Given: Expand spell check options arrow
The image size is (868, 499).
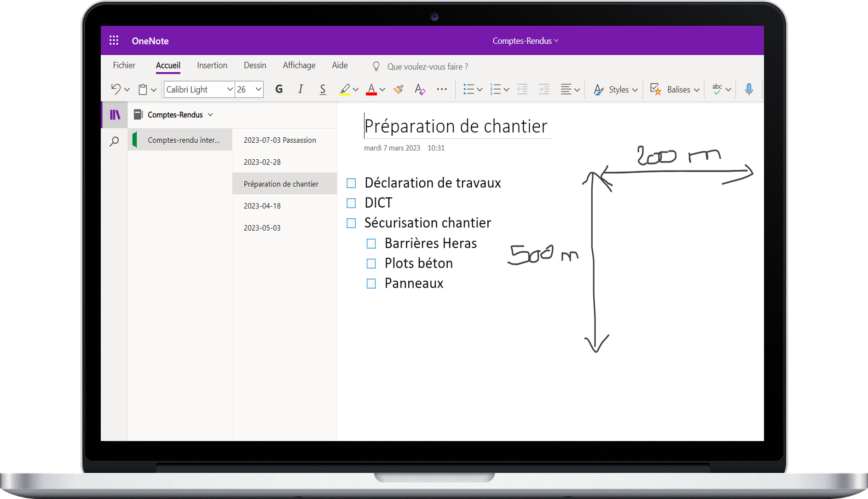Looking at the screenshot, I should point(728,90).
